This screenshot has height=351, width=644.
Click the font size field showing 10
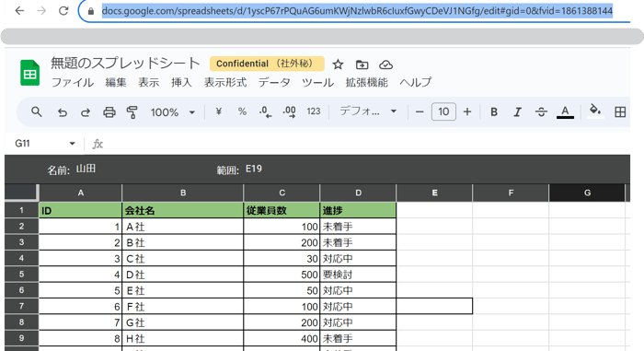point(443,111)
